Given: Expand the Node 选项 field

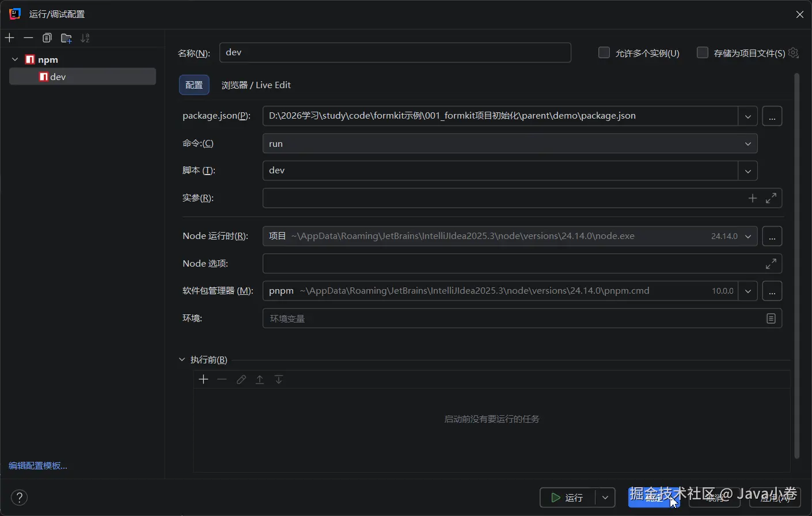Looking at the screenshot, I should point(771,264).
